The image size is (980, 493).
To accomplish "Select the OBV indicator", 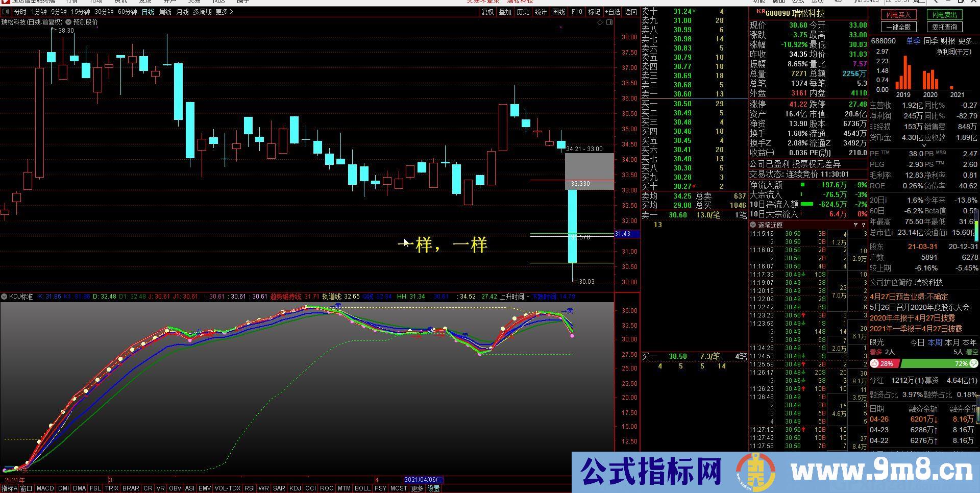I will 175,488.
